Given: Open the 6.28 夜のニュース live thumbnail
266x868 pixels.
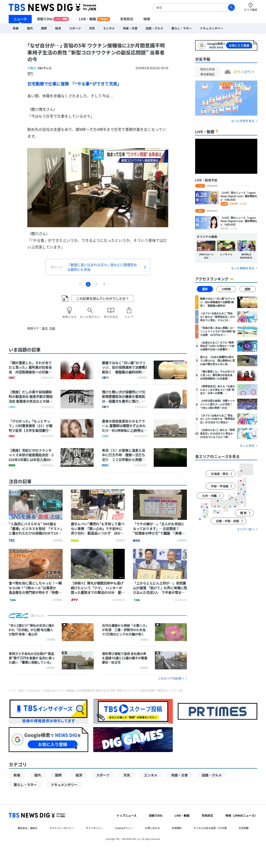Looking at the screenshot, I should [207, 198].
